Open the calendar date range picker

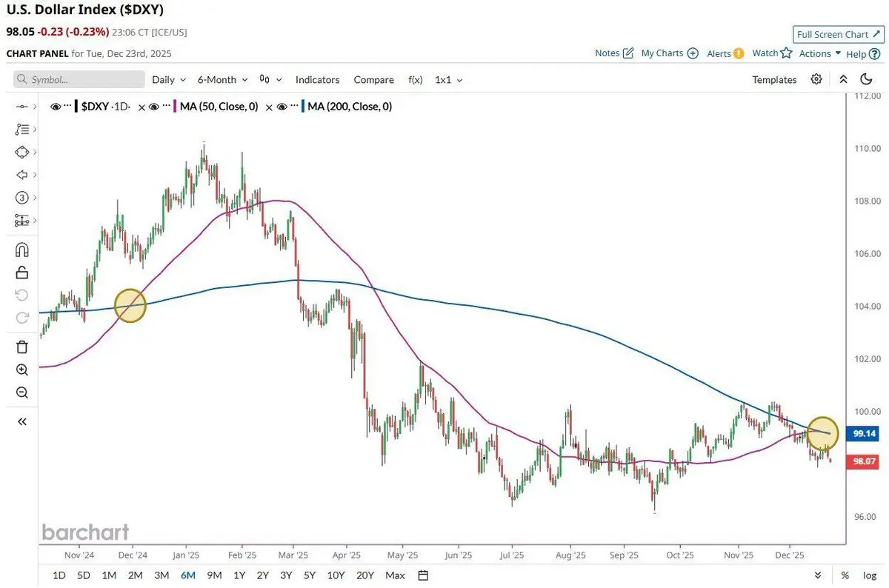click(423, 575)
